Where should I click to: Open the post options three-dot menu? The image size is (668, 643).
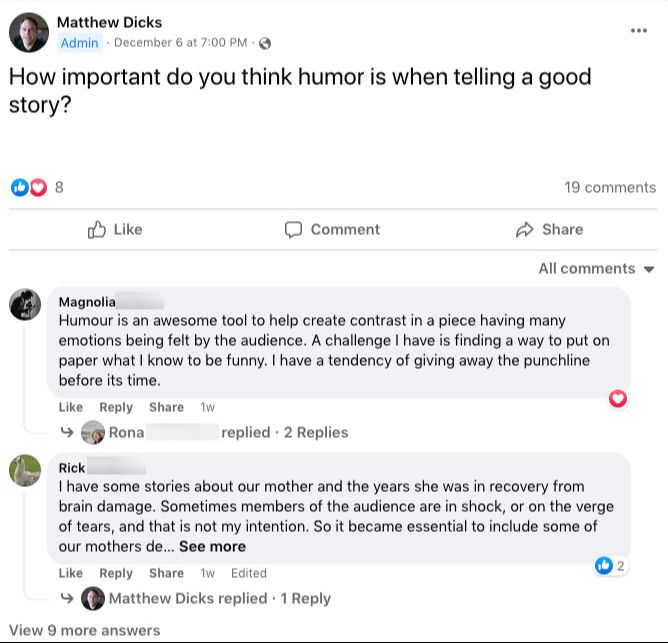(x=638, y=30)
